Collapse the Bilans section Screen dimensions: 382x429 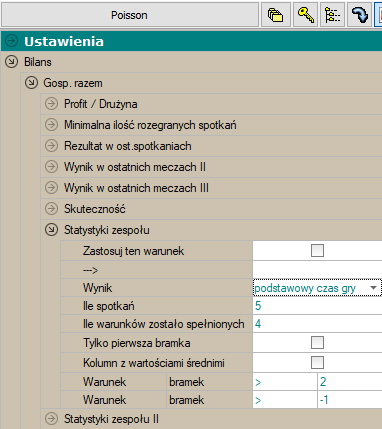(x=11, y=62)
